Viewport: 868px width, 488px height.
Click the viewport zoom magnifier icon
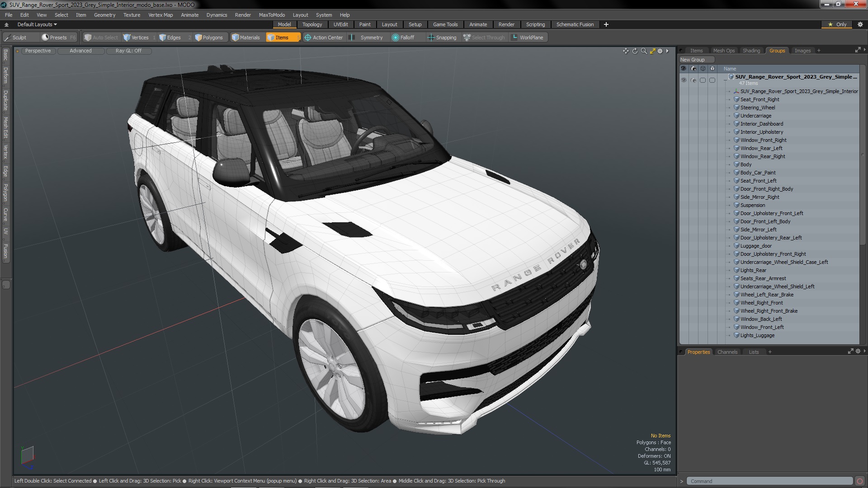tap(644, 51)
